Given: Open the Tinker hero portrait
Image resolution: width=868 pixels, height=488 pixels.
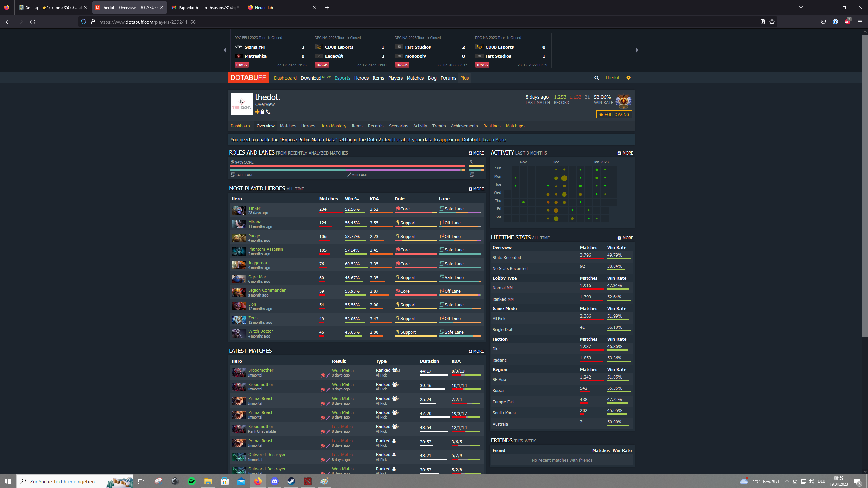Looking at the screenshot, I should click(238, 210).
